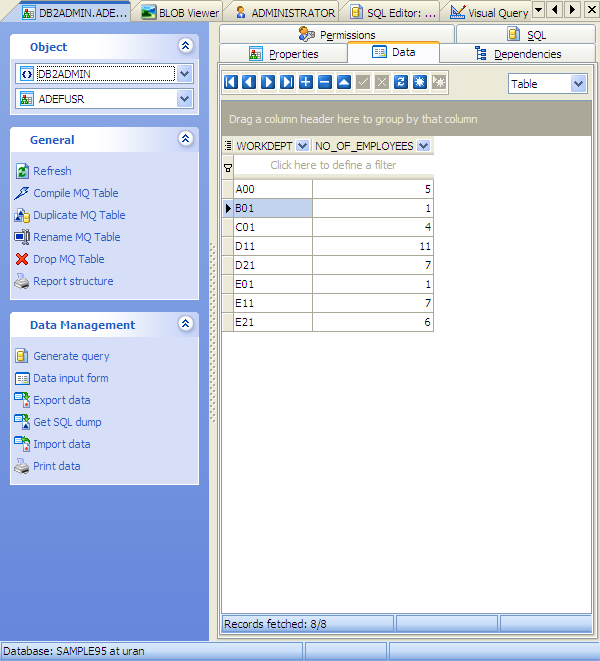This screenshot has height=661, width=600.
Task: Click red X Drop MQ Table icon
Action: pyautogui.click(x=22, y=259)
